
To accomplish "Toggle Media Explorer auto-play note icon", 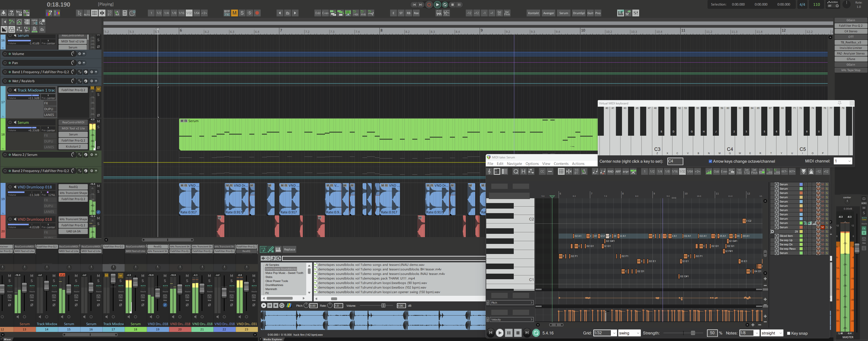I will (x=263, y=249).
